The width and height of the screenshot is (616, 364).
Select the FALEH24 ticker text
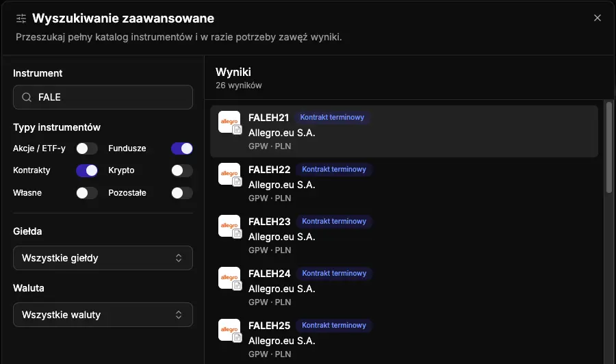coord(270,274)
